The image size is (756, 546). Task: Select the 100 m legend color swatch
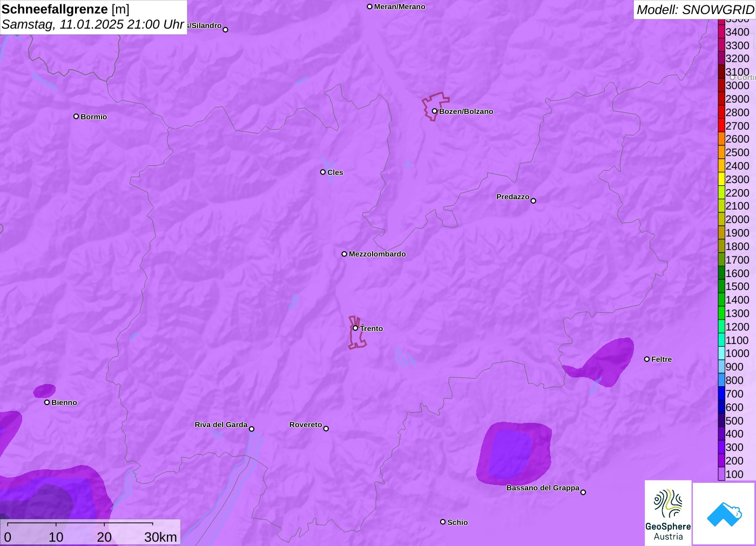click(x=721, y=474)
